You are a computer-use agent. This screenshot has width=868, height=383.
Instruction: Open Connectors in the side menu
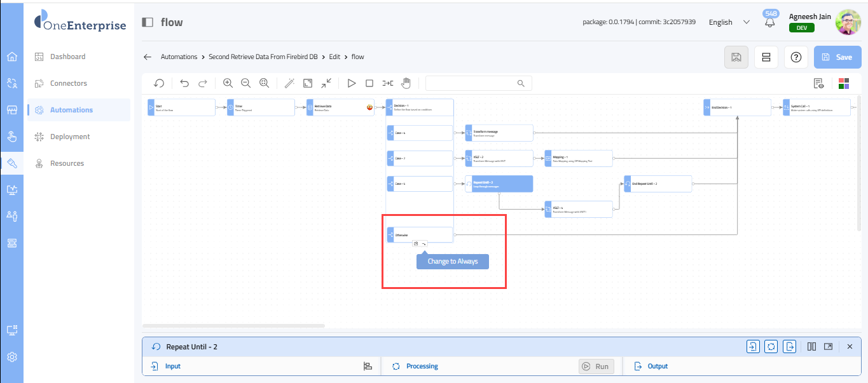tap(69, 83)
